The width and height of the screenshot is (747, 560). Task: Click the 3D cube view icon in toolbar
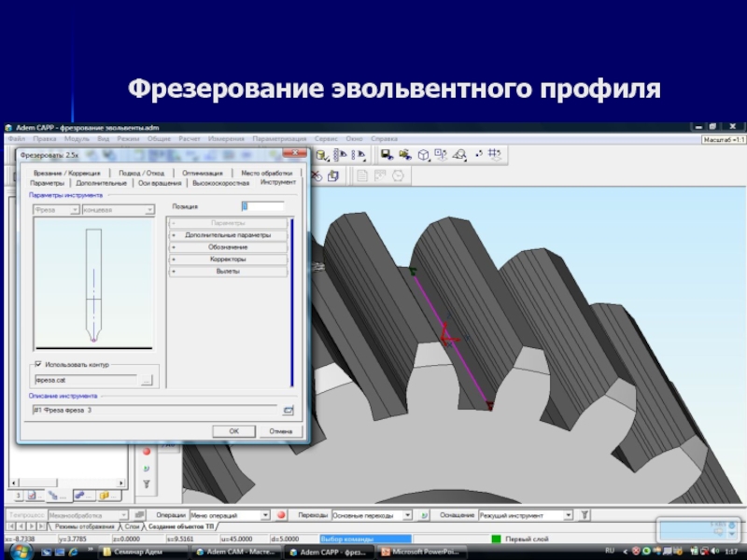pyautogui.click(x=423, y=155)
